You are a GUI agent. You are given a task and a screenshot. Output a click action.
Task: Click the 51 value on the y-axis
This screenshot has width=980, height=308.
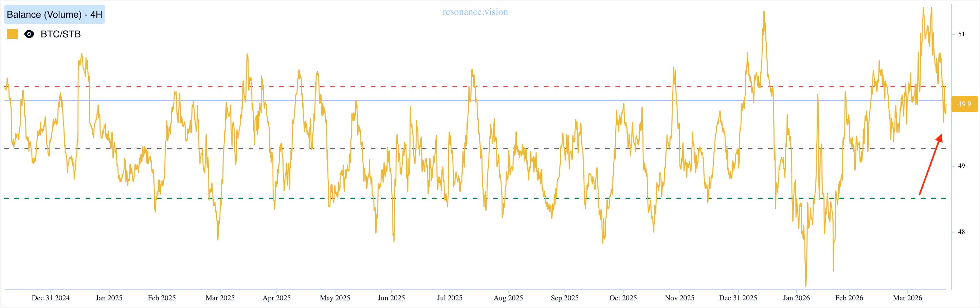(961, 34)
